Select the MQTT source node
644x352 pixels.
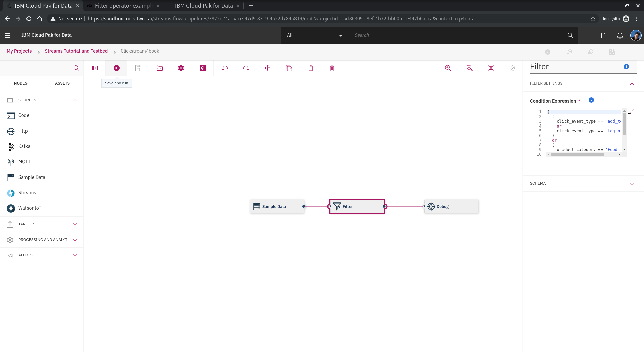point(42,162)
